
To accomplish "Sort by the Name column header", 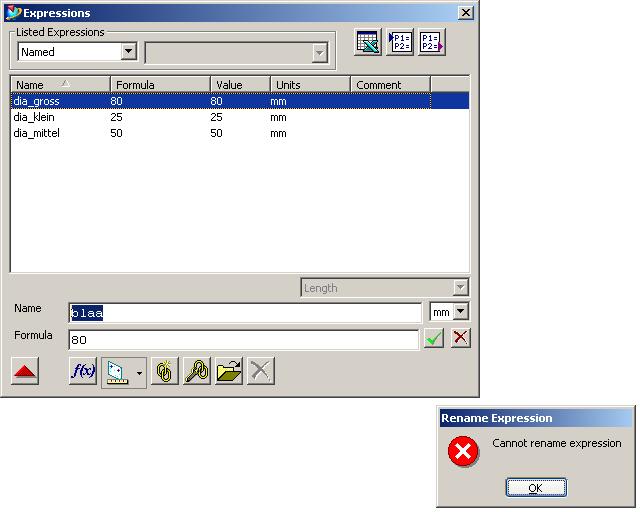I will 60,85.
